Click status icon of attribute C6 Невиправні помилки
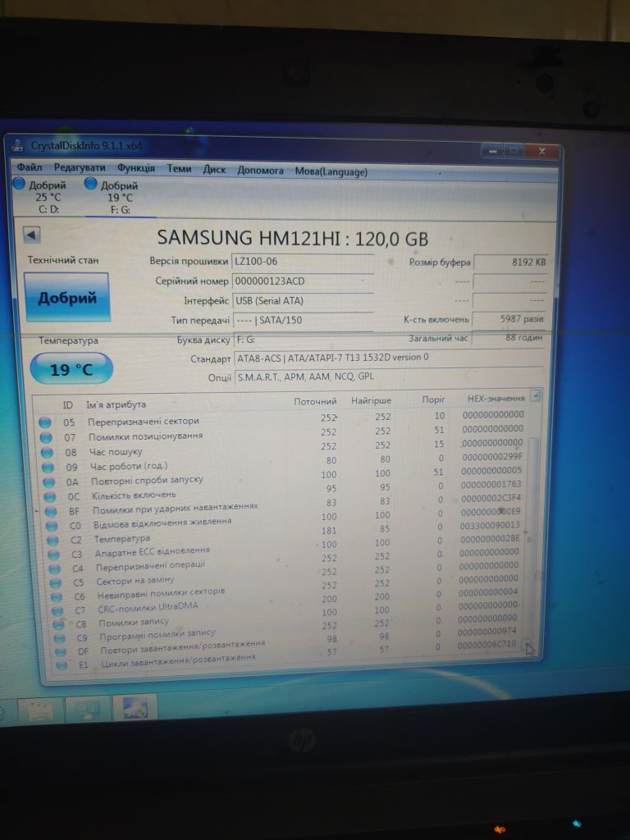 click(x=57, y=597)
